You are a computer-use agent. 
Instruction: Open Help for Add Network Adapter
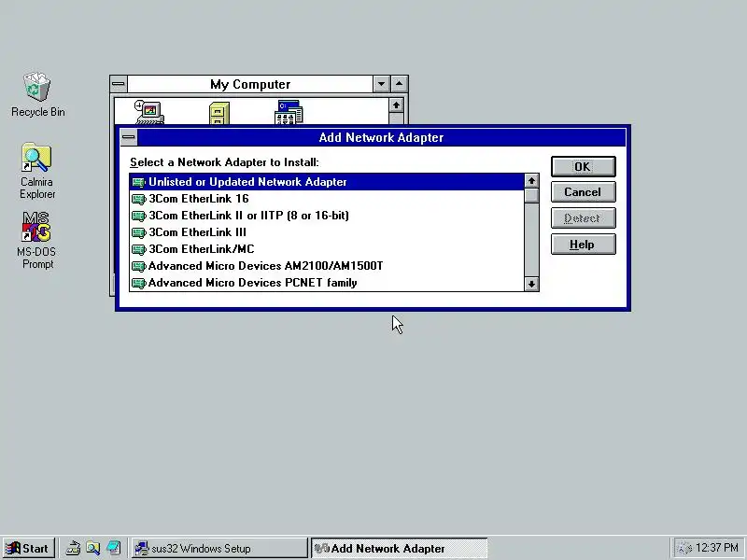pyautogui.click(x=583, y=245)
